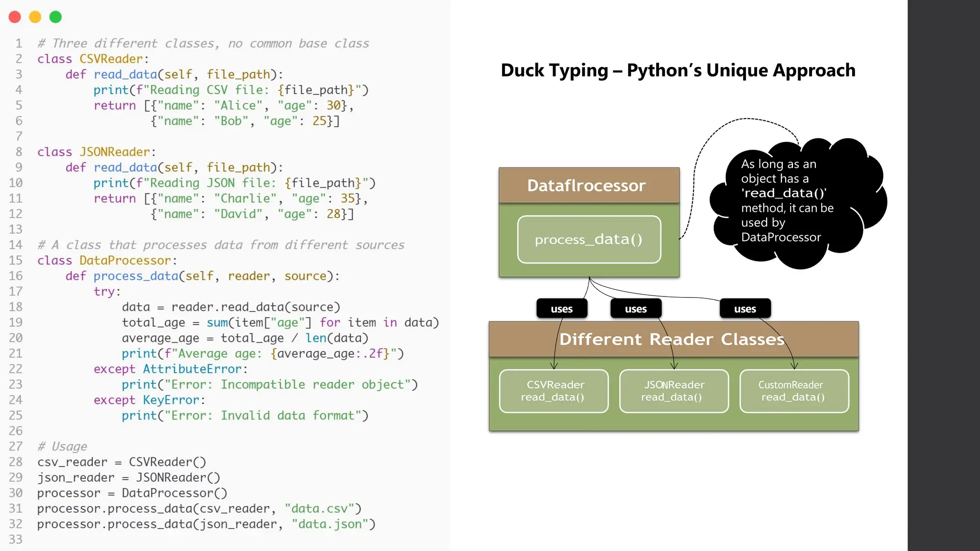The image size is (980, 551).
Task: Click 'average_age = total_age / len(data)' line
Action: pos(245,338)
